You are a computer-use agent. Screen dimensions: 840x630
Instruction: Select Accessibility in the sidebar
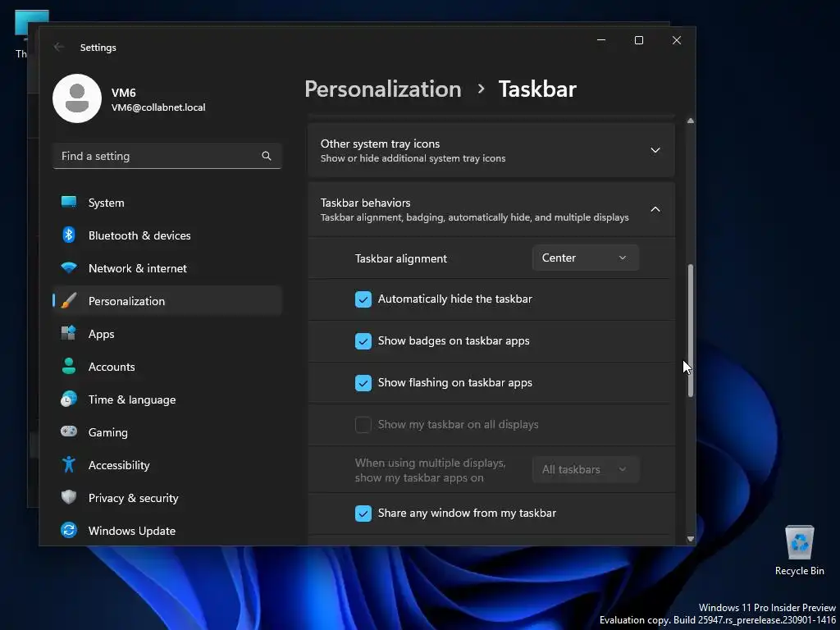coord(167,465)
